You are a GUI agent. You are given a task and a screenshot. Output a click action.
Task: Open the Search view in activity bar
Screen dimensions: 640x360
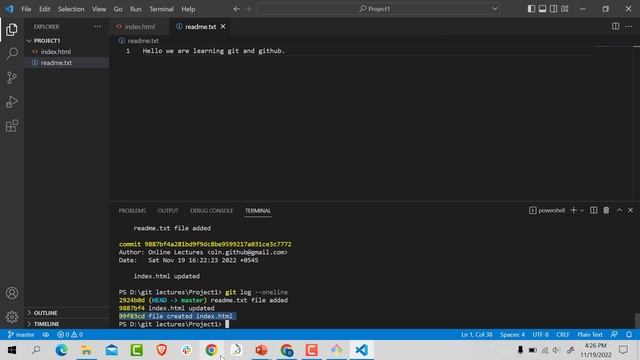coord(12,53)
